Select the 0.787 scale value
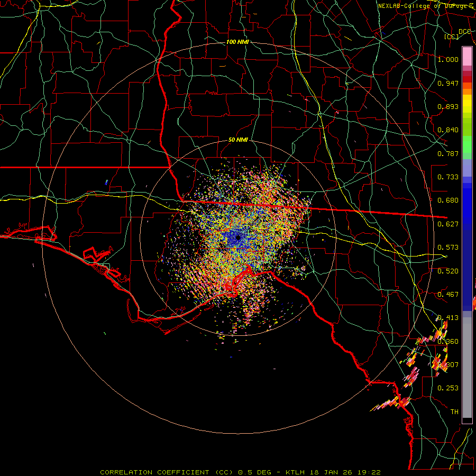This screenshot has width=476, height=476. pos(448,153)
